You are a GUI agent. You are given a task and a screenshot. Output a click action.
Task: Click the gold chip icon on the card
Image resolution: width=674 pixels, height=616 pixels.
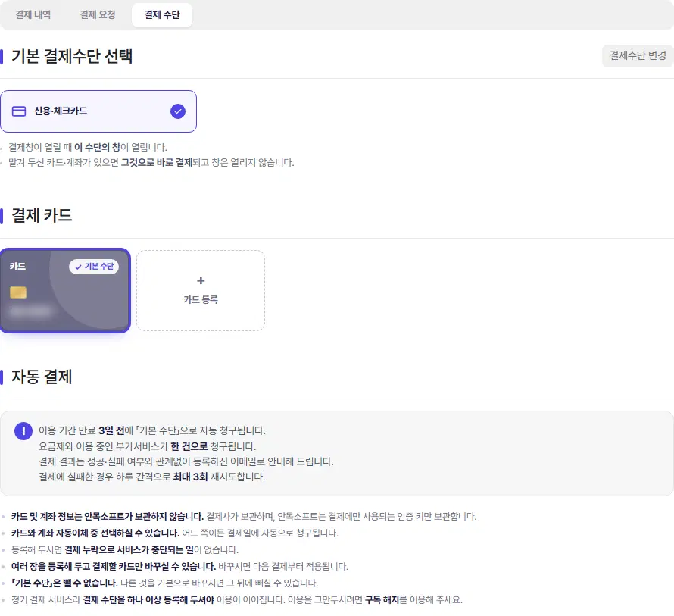pyautogui.click(x=18, y=292)
